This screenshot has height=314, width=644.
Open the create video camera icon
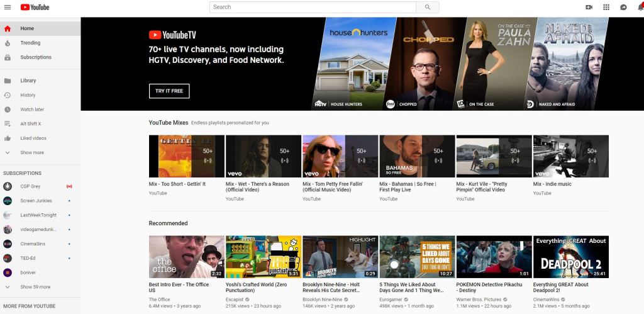pos(589,7)
